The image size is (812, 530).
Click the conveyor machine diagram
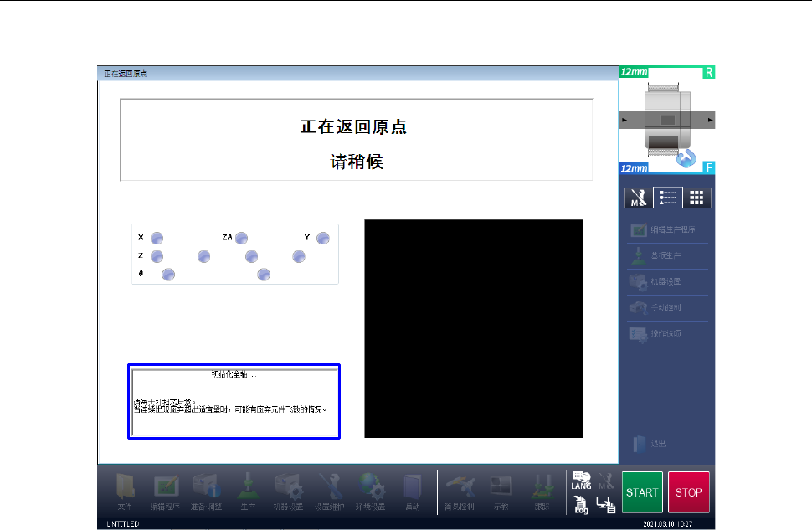pyautogui.click(x=667, y=120)
